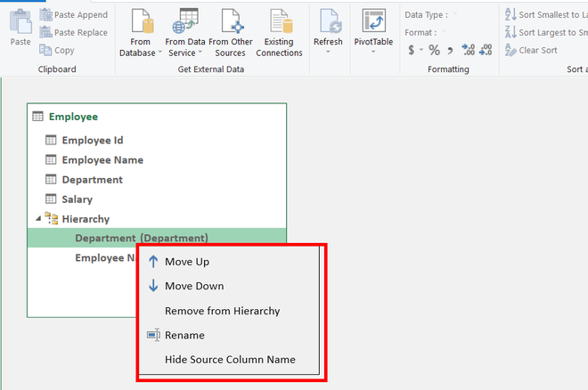Choose Remove from Hierarchy
The height and width of the screenshot is (390, 588).
click(x=222, y=311)
